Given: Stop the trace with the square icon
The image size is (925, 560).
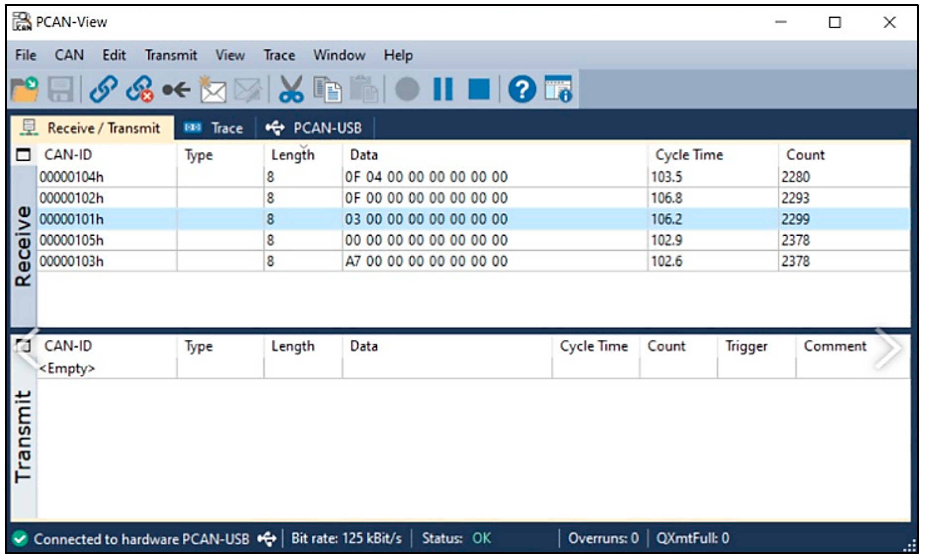Looking at the screenshot, I should [x=479, y=89].
